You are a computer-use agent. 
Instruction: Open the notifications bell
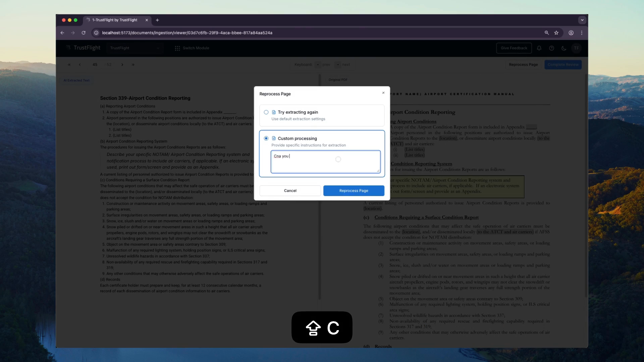pos(539,48)
